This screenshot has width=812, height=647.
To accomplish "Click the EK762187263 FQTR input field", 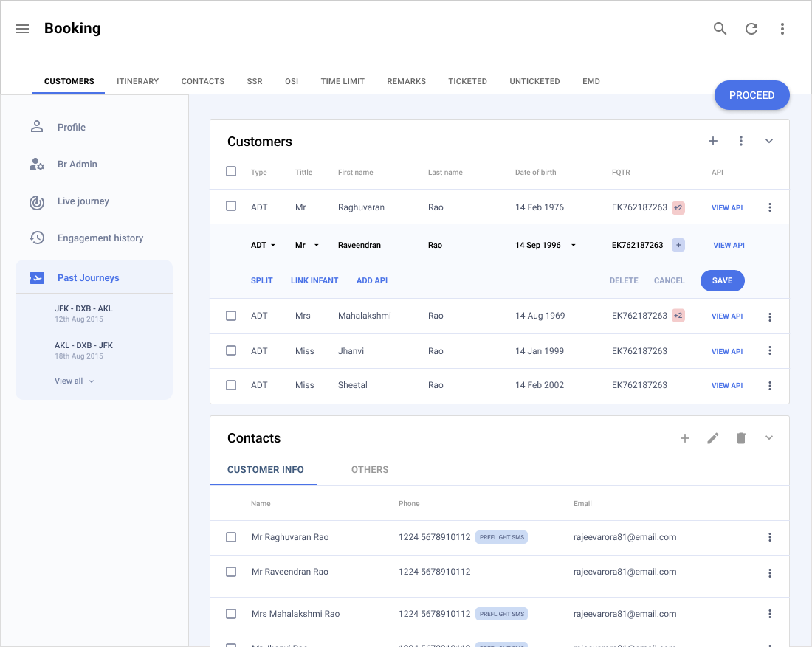I will [638, 246].
